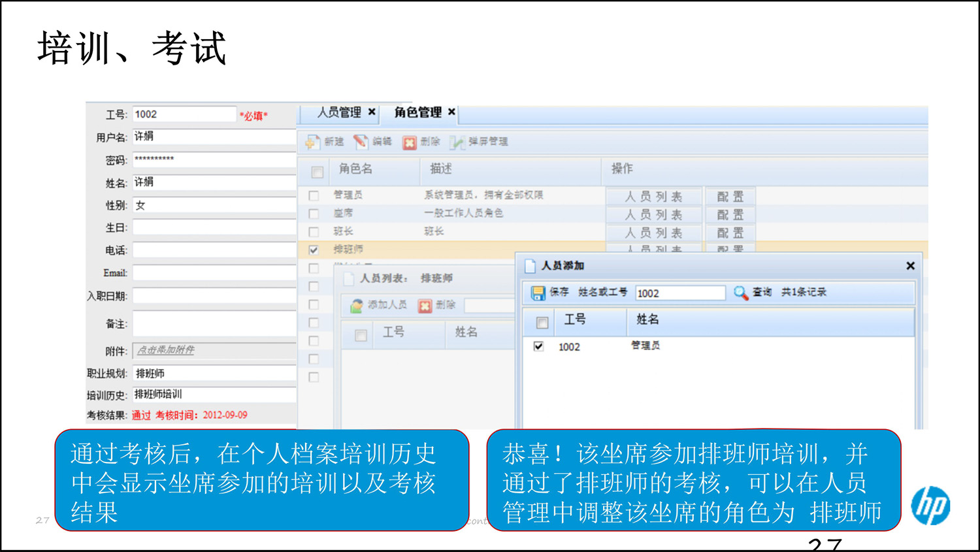This screenshot has height=552, width=980.
Task: Uncheck employee 1002 in the 人员添加 list
Action: tap(538, 347)
